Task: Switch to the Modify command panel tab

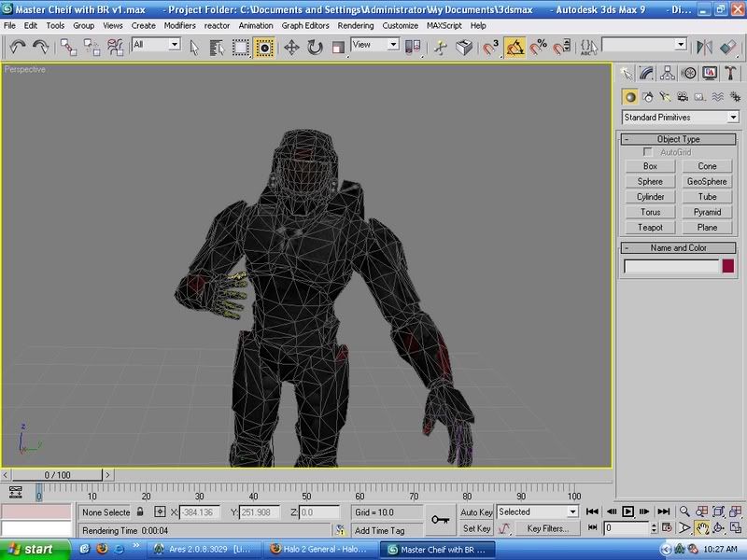Action: 646,74
